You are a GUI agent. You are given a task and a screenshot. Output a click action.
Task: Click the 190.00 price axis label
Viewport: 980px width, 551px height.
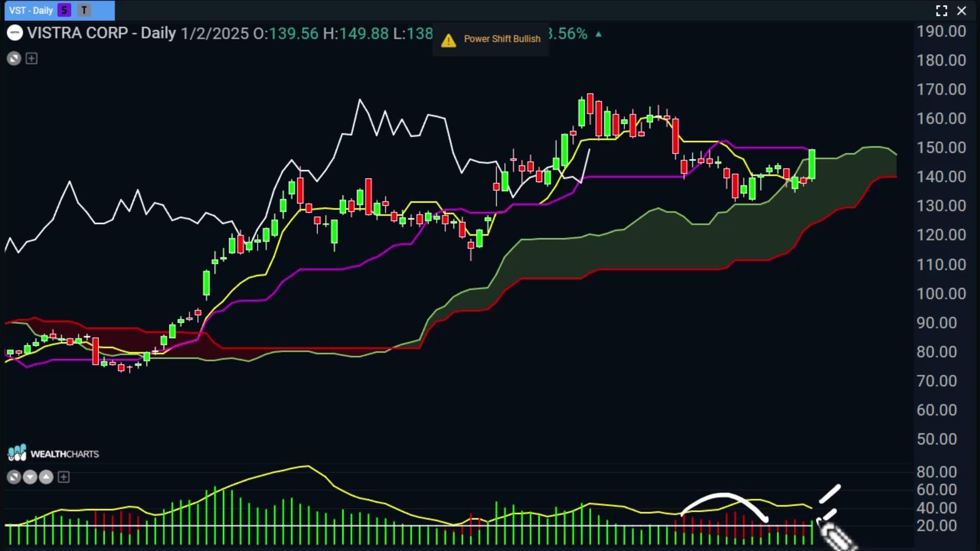(x=941, y=32)
